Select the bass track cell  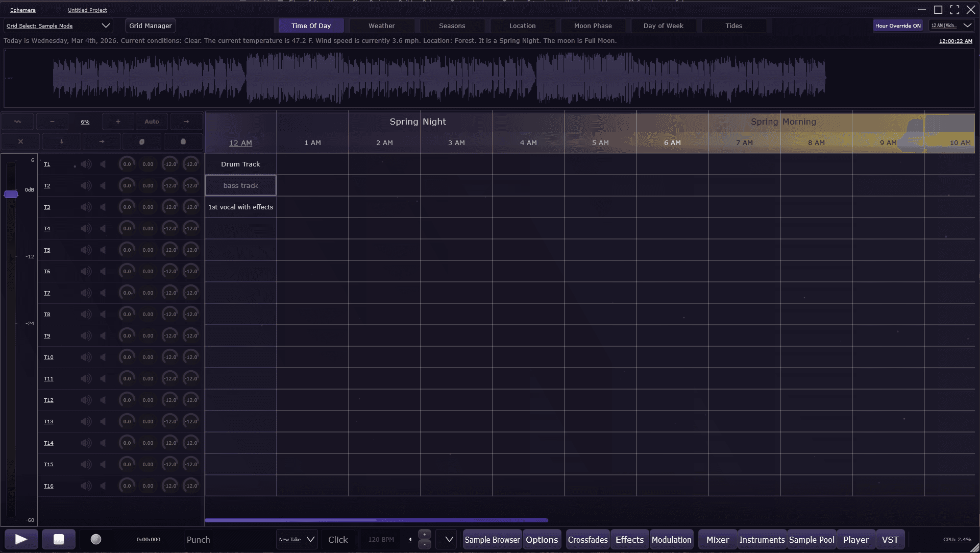pyautogui.click(x=240, y=185)
